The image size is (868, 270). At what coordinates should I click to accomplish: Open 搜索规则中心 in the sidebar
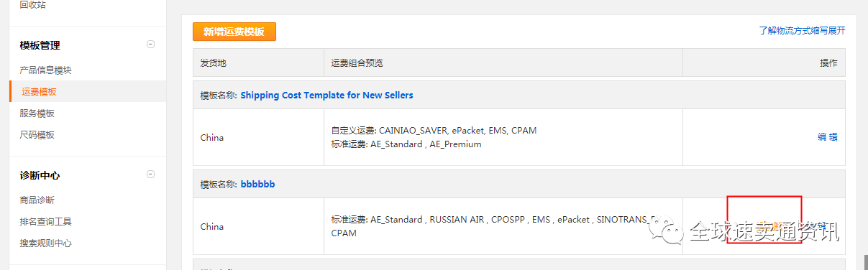(x=45, y=243)
